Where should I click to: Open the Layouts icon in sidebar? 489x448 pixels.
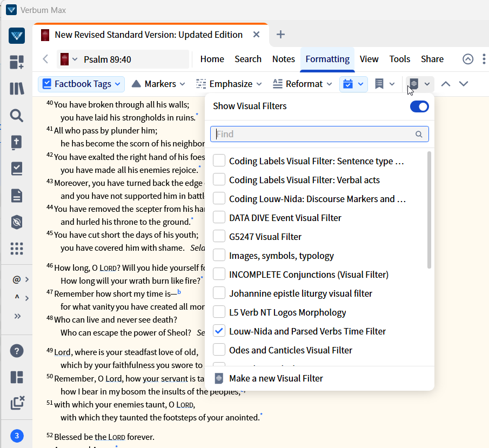[x=17, y=377]
